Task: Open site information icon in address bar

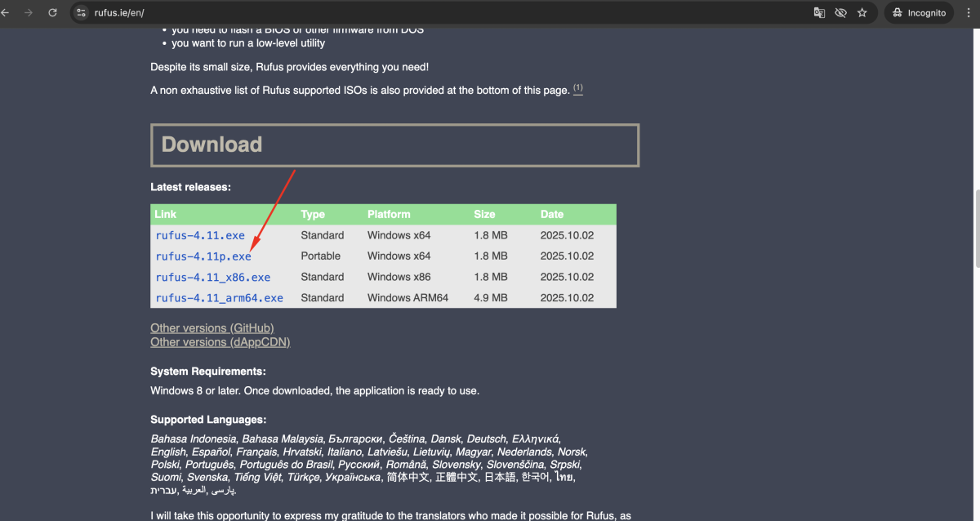Action: point(81,13)
